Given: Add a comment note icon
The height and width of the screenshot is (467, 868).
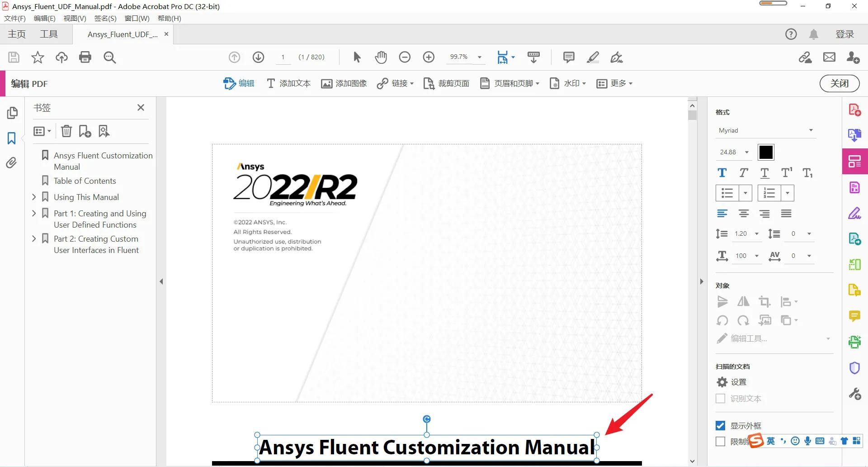Looking at the screenshot, I should tap(569, 57).
